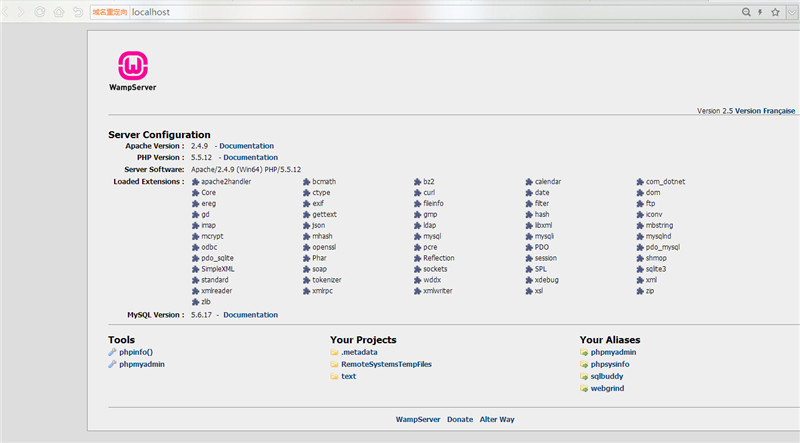Screen dimensions: 800x443
Task: Click the magnifier search icon in address bar
Action: pyautogui.click(x=746, y=12)
